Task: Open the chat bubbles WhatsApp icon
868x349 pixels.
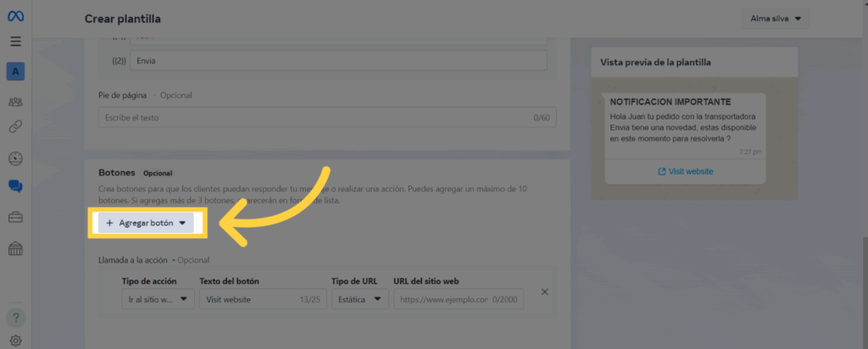Action: pos(15,186)
